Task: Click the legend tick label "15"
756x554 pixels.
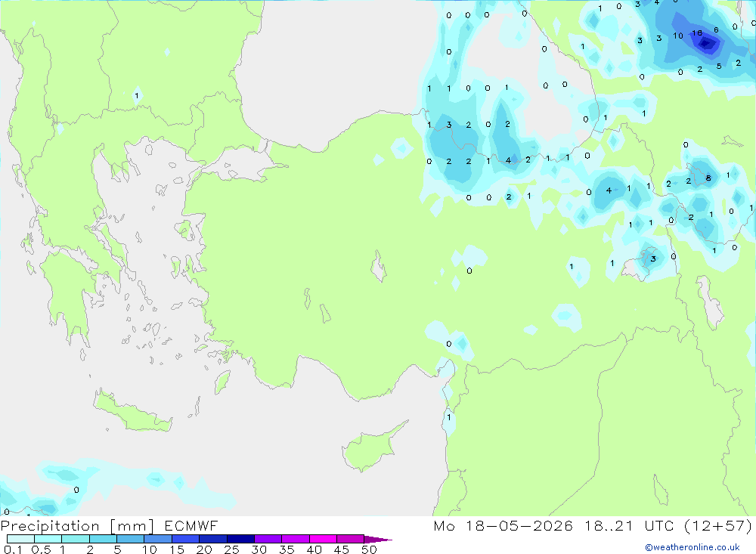Action: click(x=177, y=549)
